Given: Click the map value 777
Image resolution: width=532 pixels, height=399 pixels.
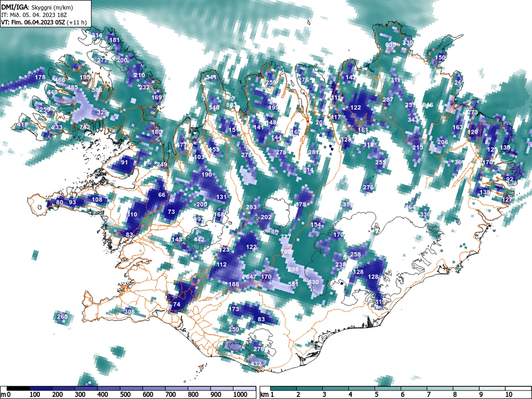Looking at the screenshot, I should pyautogui.click(x=286, y=237).
